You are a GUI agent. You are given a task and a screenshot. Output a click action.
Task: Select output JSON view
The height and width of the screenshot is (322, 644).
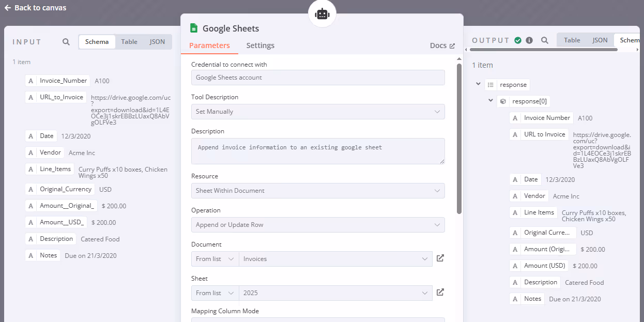(x=600, y=40)
